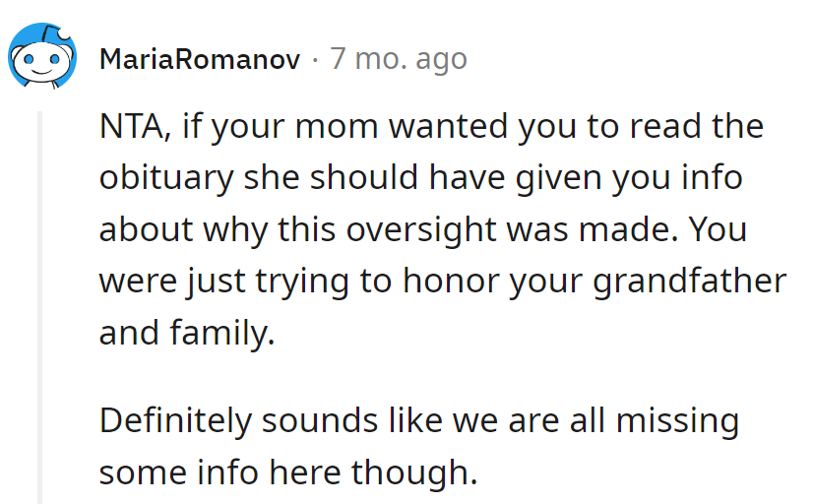Click the "7 mo. ago" timestamp

[399, 60]
